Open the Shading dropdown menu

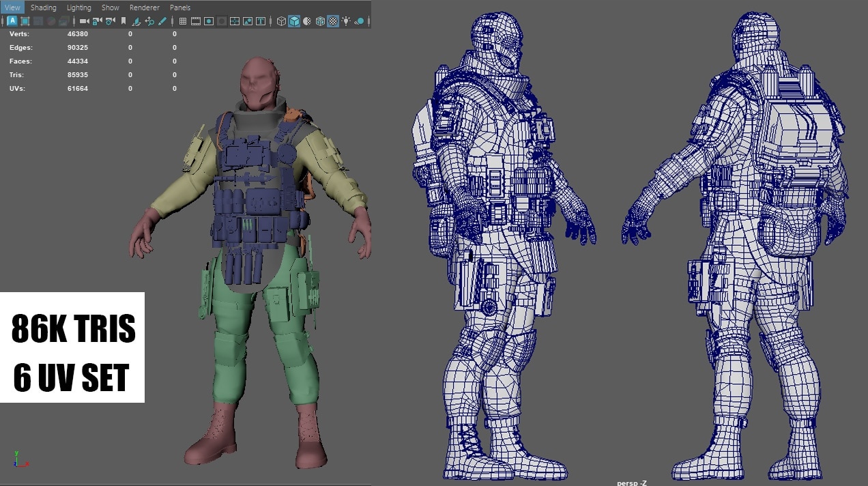tap(44, 8)
